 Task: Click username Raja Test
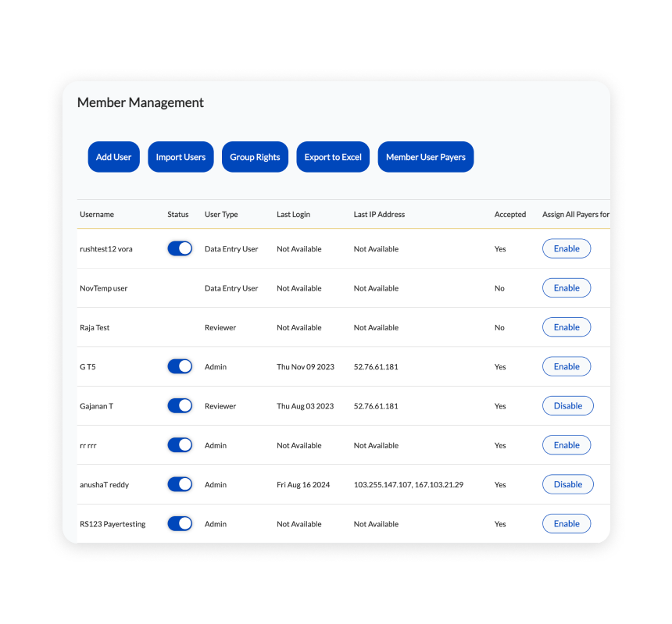coord(95,328)
